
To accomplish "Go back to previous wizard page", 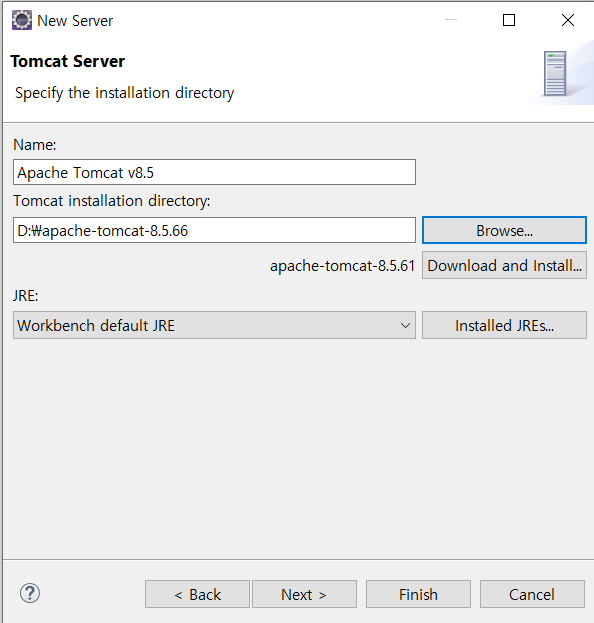I will (x=197, y=594).
